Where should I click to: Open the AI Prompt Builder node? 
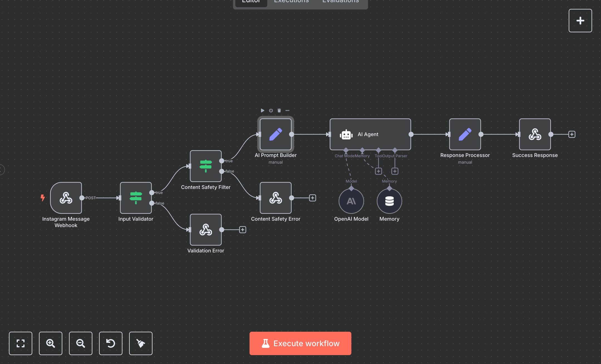[x=275, y=134]
